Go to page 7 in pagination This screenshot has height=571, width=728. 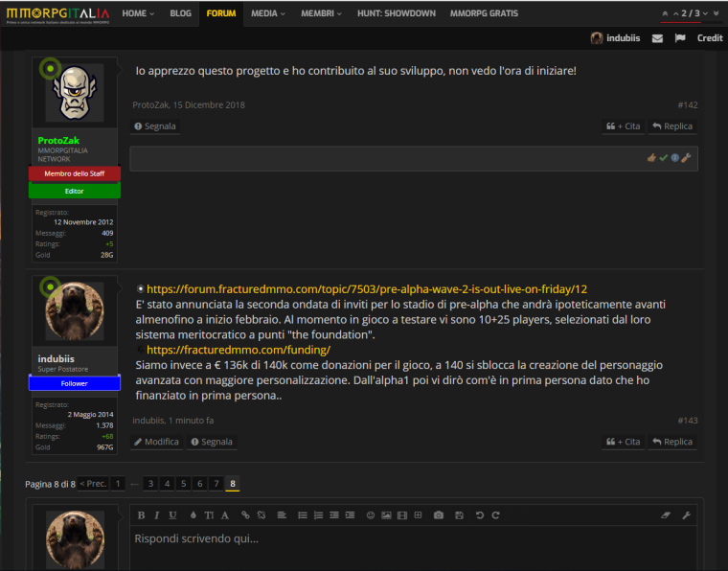(x=216, y=484)
